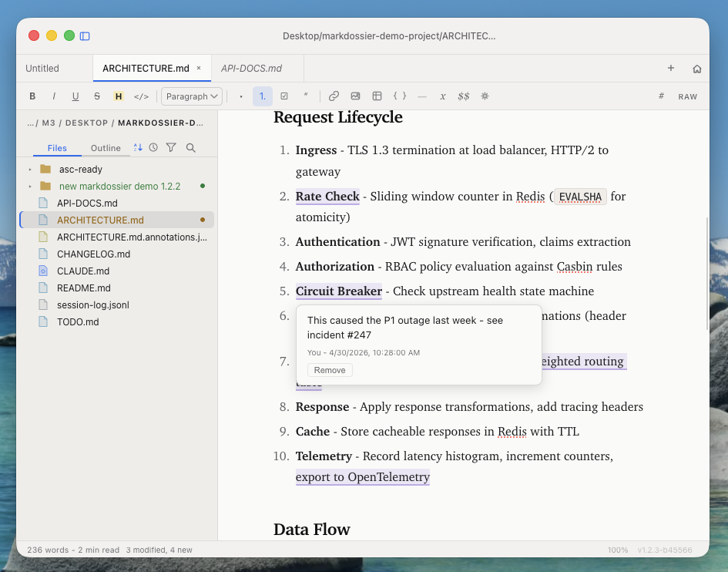Screen dimensions: 728x572
Task: Apply italic formatting
Action: tap(54, 96)
